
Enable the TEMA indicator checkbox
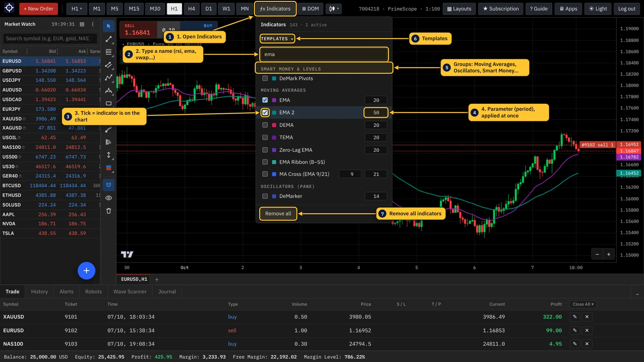(x=265, y=137)
